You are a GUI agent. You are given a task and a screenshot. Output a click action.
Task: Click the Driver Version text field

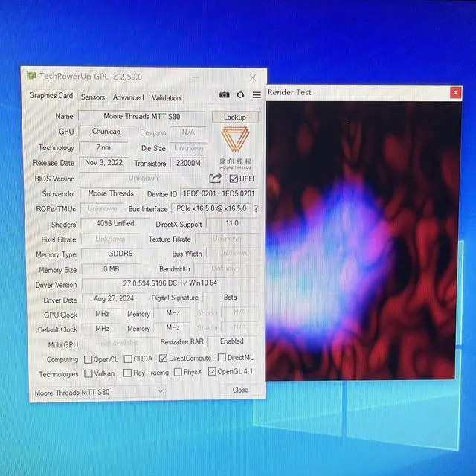pos(170,283)
